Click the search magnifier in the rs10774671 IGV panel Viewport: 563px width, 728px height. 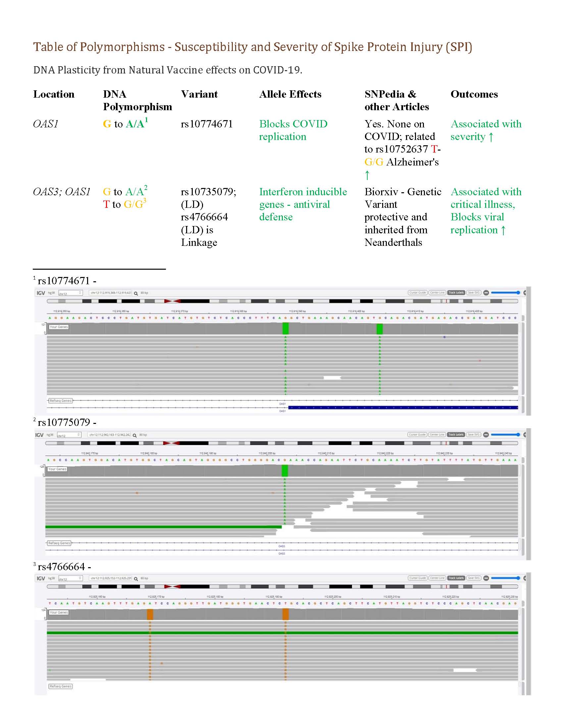pos(136,293)
